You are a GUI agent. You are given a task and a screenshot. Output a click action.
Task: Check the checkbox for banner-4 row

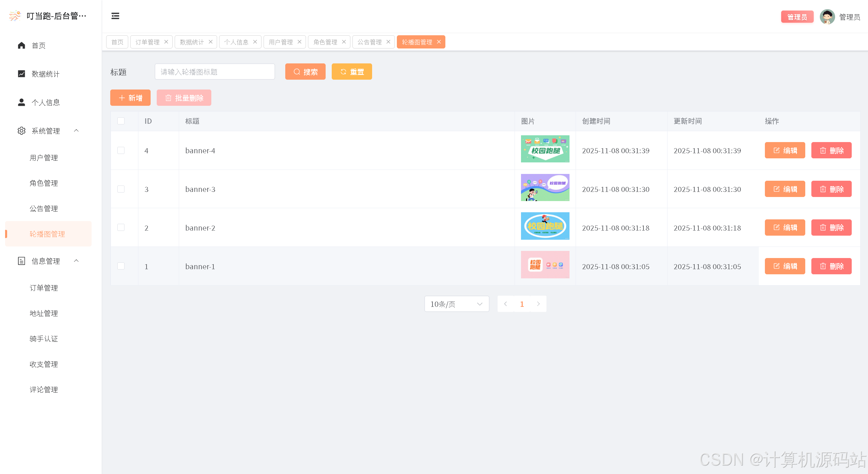pos(121,150)
